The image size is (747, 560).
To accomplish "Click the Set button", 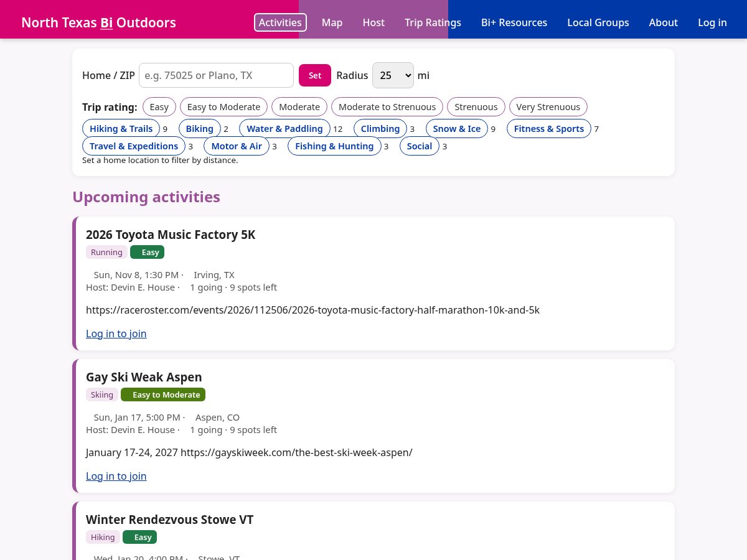I will (x=315, y=75).
